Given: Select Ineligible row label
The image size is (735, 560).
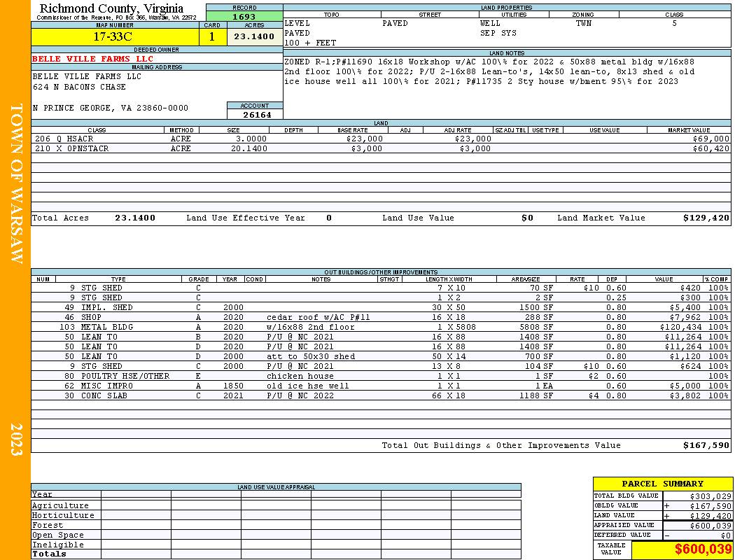Looking at the screenshot, I should pos(57,545).
